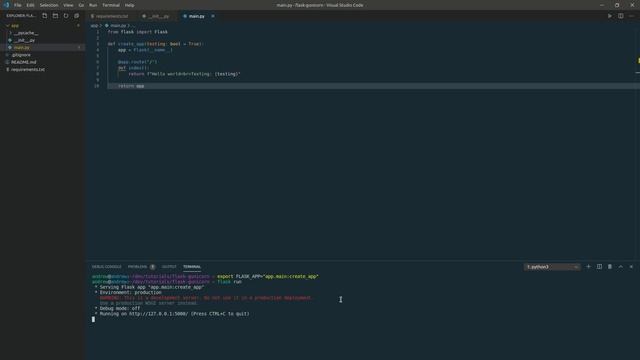Open the Help menu
640x360 pixels.
coord(129,5)
